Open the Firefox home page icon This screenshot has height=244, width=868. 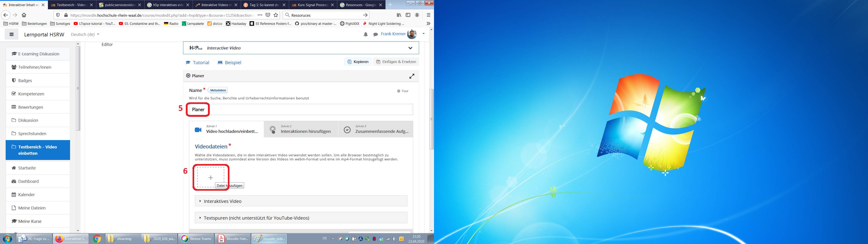click(x=24, y=15)
